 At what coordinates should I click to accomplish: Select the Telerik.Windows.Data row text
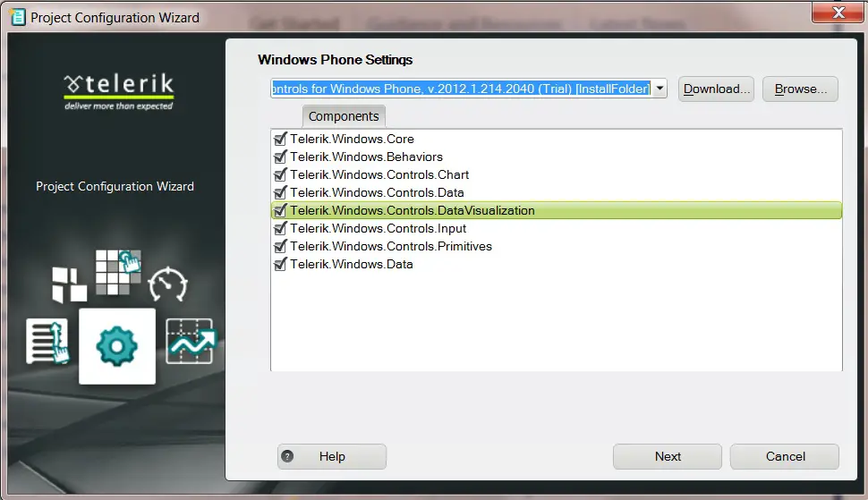tap(352, 264)
